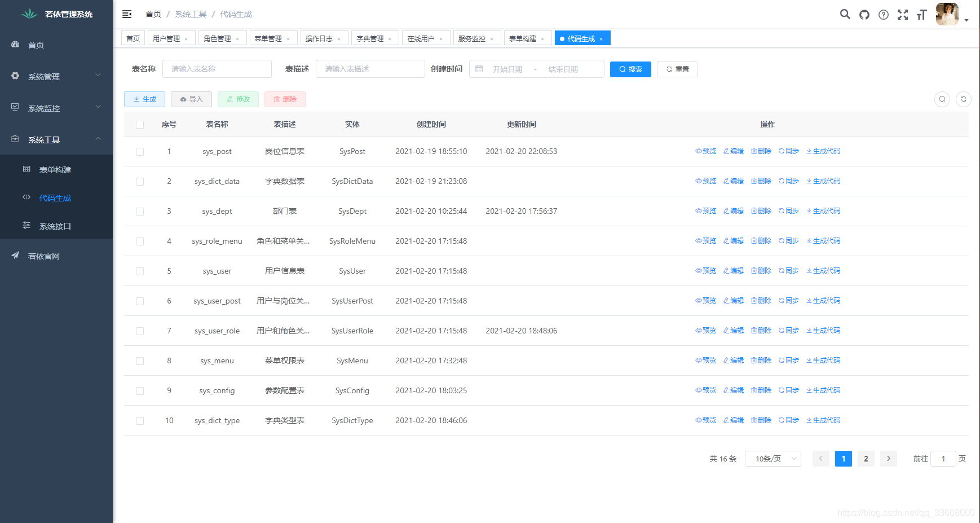Expand the 系统管理 sidebar menu arrow
This screenshot has height=523, width=980.
[98, 75]
